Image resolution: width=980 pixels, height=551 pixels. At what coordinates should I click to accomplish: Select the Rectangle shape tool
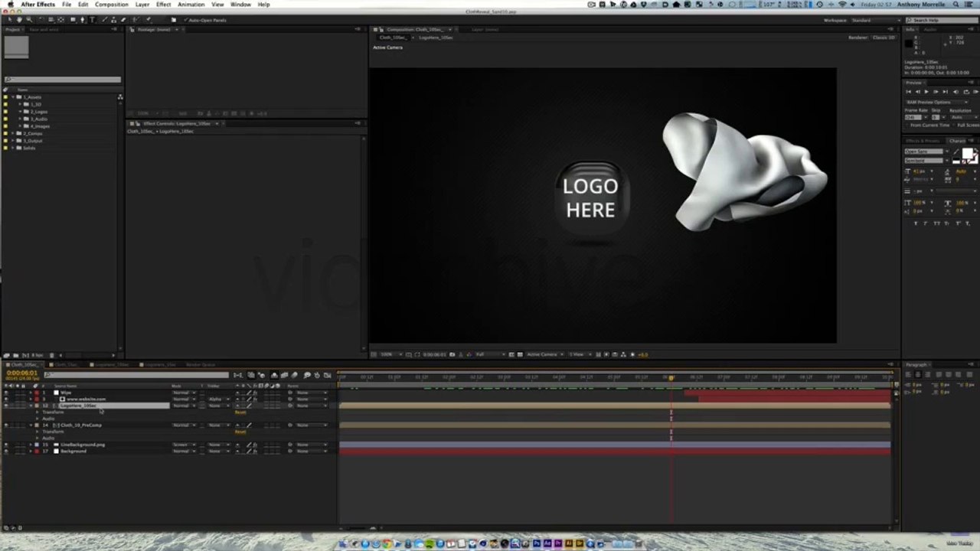click(x=73, y=19)
